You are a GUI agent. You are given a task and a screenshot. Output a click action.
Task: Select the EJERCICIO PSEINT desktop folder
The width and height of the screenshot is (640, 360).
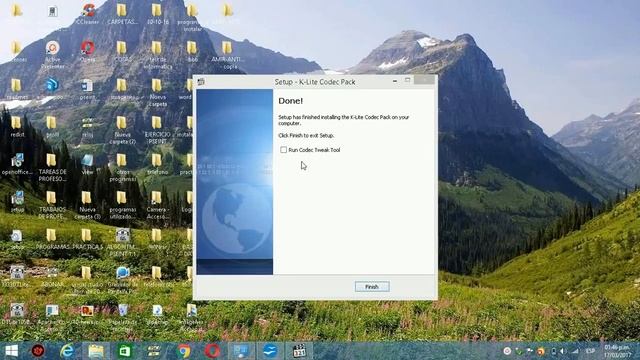pos(157,130)
